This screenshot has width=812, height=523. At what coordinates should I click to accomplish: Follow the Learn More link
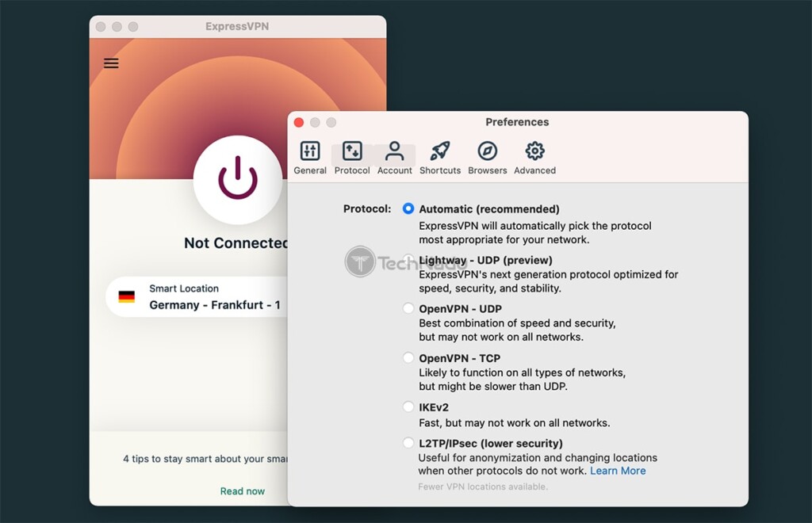(618, 471)
